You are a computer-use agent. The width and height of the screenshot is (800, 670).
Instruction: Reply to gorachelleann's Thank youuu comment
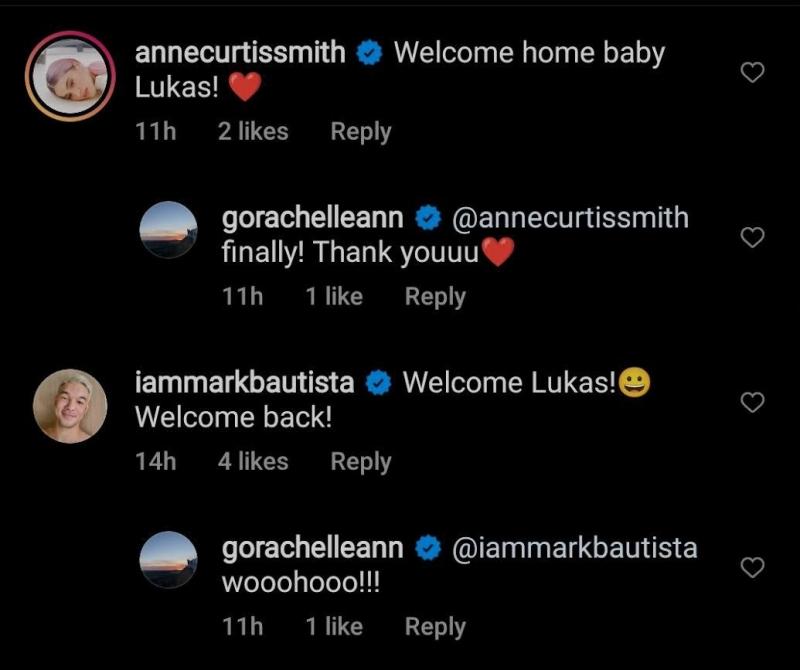[x=435, y=297]
